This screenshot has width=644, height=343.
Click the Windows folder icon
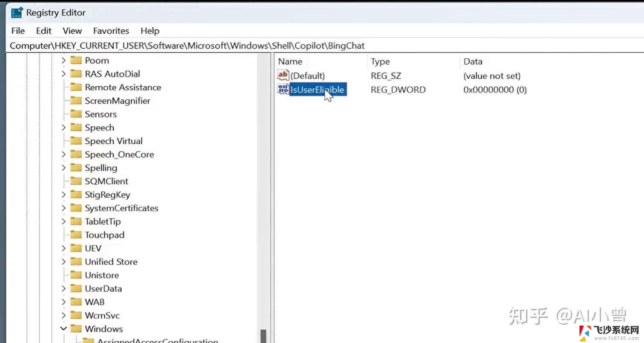pyautogui.click(x=76, y=329)
